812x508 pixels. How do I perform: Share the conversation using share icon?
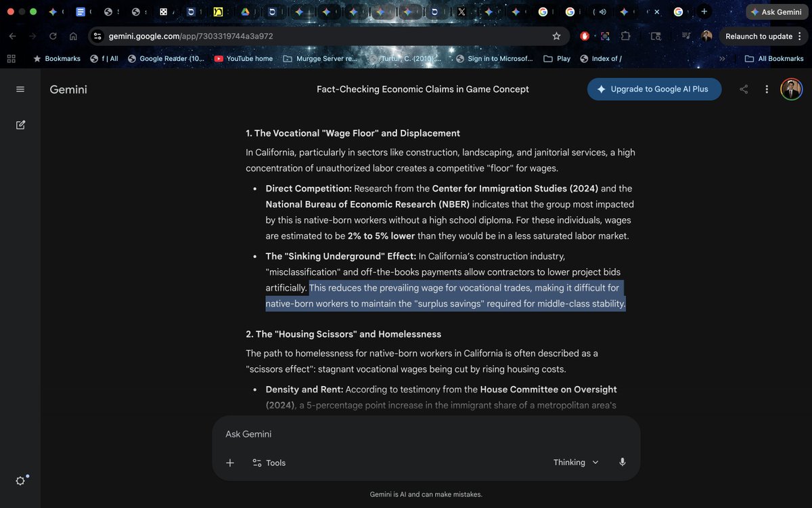click(x=744, y=89)
